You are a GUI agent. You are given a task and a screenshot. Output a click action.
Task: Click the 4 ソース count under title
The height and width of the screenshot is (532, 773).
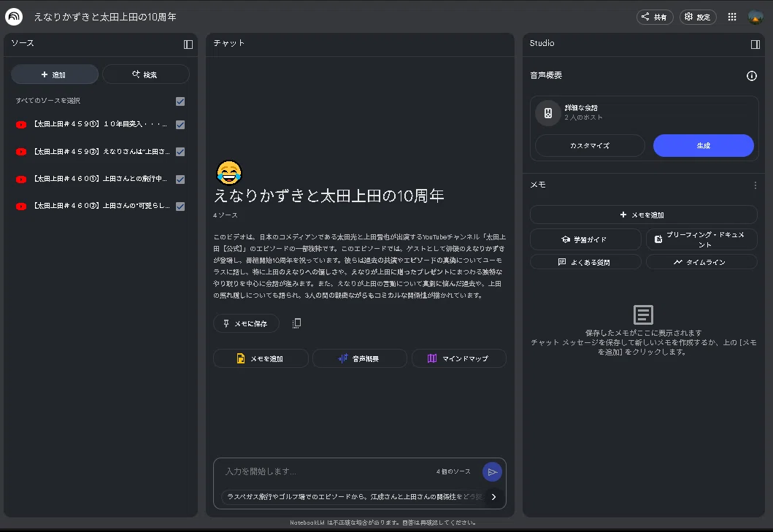tap(226, 215)
